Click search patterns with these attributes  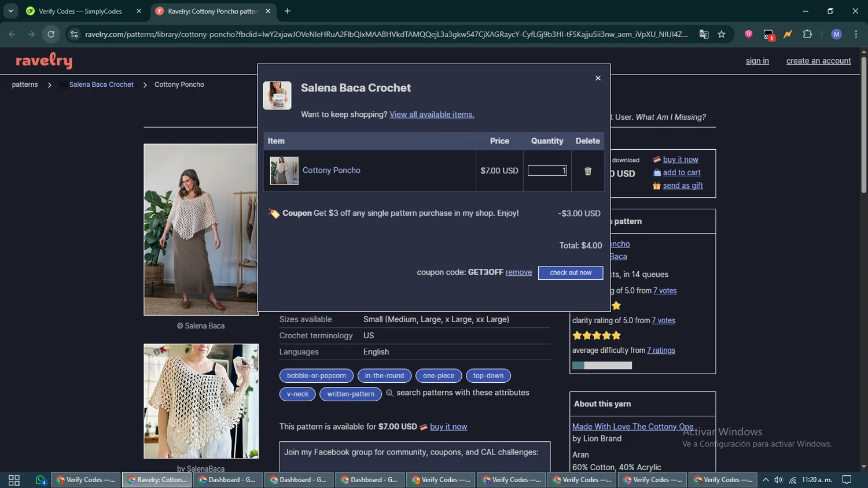coord(463,393)
